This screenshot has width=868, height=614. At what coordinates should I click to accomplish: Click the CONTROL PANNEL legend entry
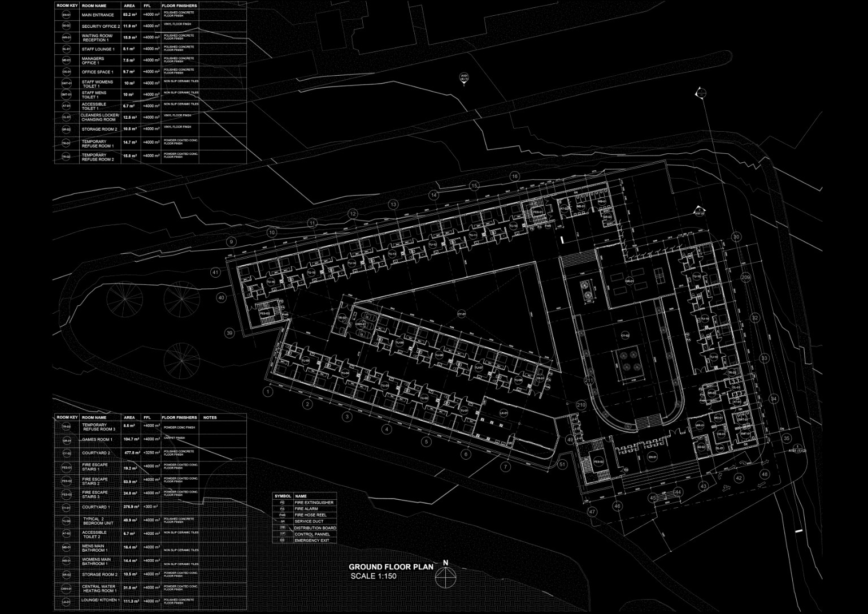[312, 534]
